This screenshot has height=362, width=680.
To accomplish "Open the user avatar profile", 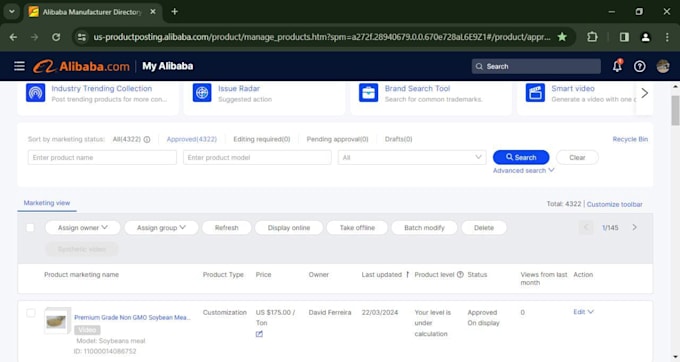I will tap(663, 66).
